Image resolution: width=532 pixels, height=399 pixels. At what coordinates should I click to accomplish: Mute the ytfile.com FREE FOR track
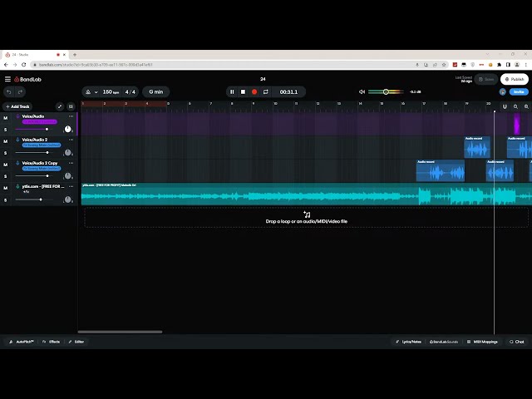pyautogui.click(x=6, y=188)
